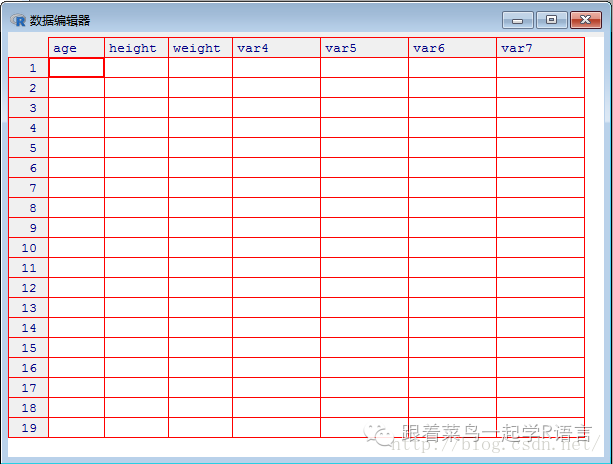Screen dimensions: 613x464
Task: Click the var5 column header
Action: 364,48
